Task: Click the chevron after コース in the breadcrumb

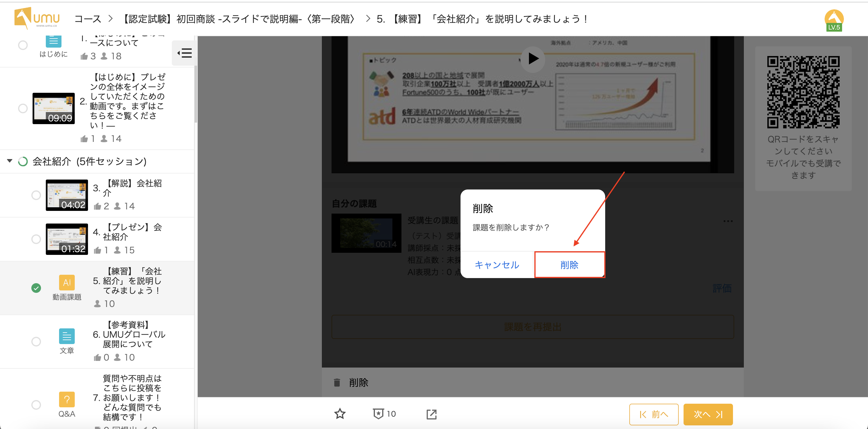Action: coord(110,19)
